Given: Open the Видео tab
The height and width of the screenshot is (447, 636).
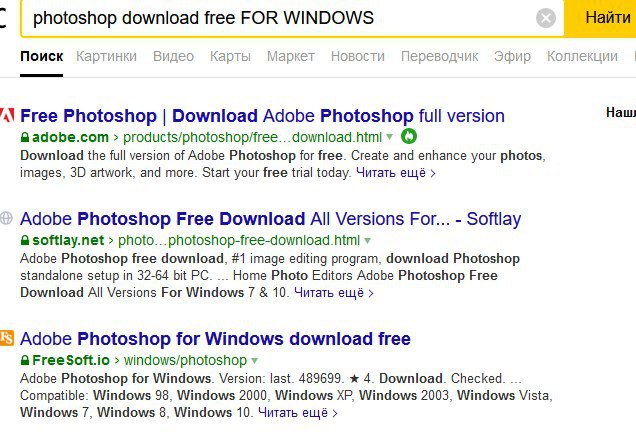Looking at the screenshot, I should coord(173,56).
